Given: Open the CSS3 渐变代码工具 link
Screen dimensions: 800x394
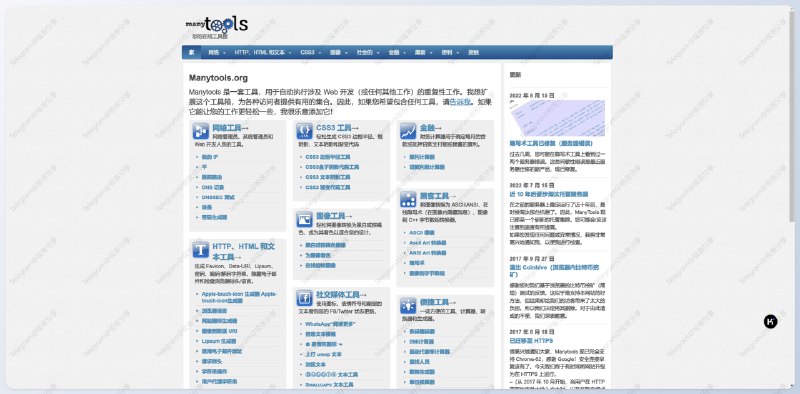Looking at the screenshot, I should pyautogui.click(x=328, y=187).
